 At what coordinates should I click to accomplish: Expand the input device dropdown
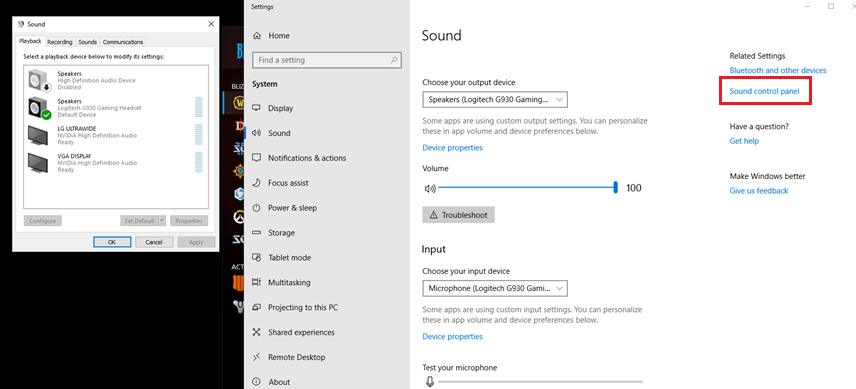pyautogui.click(x=495, y=288)
